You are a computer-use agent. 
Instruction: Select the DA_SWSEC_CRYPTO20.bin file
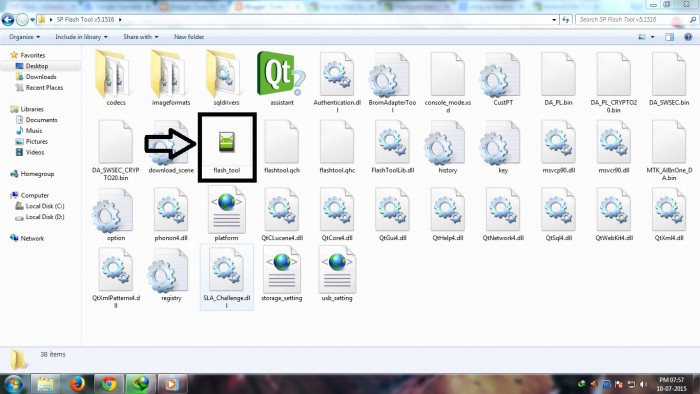pyautogui.click(x=116, y=150)
